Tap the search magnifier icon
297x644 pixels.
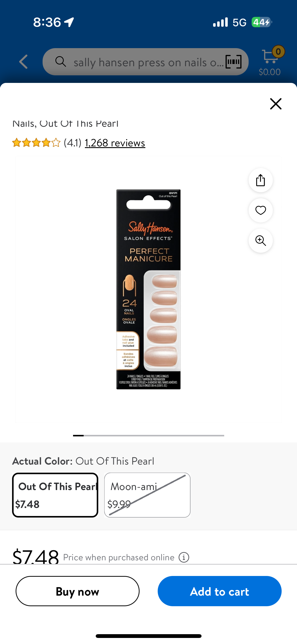[x=61, y=61]
